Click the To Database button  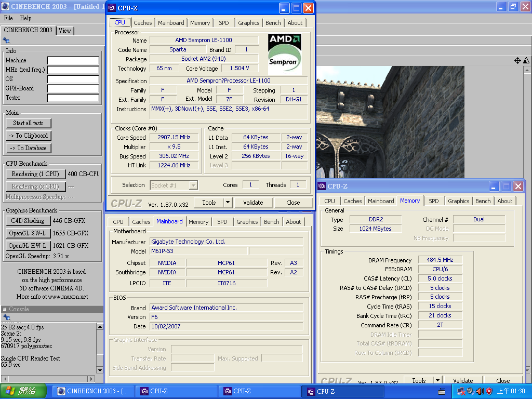(x=28, y=148)
